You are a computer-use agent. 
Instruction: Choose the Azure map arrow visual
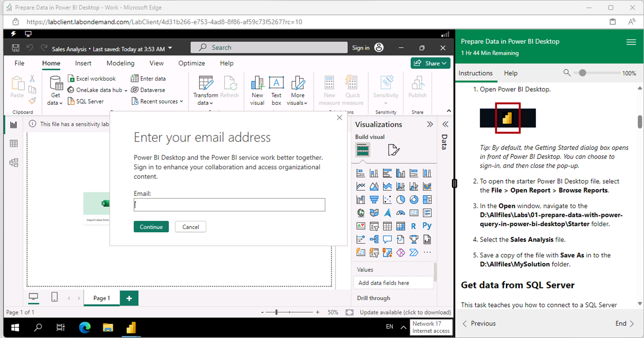point(387,213)
